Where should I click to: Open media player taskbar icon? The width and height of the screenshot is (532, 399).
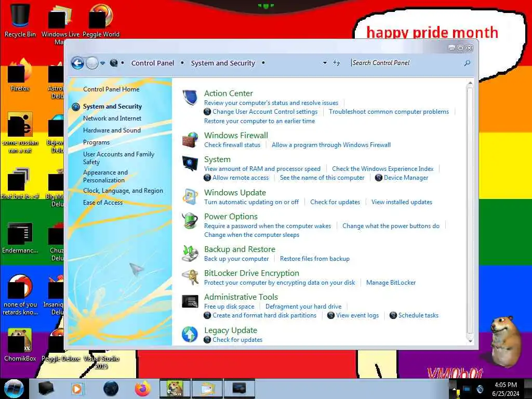click(77, 389)
